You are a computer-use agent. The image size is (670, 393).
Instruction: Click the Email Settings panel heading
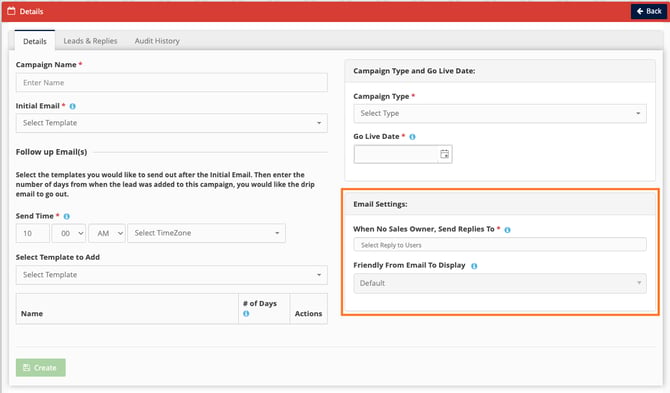pos(380,204)
